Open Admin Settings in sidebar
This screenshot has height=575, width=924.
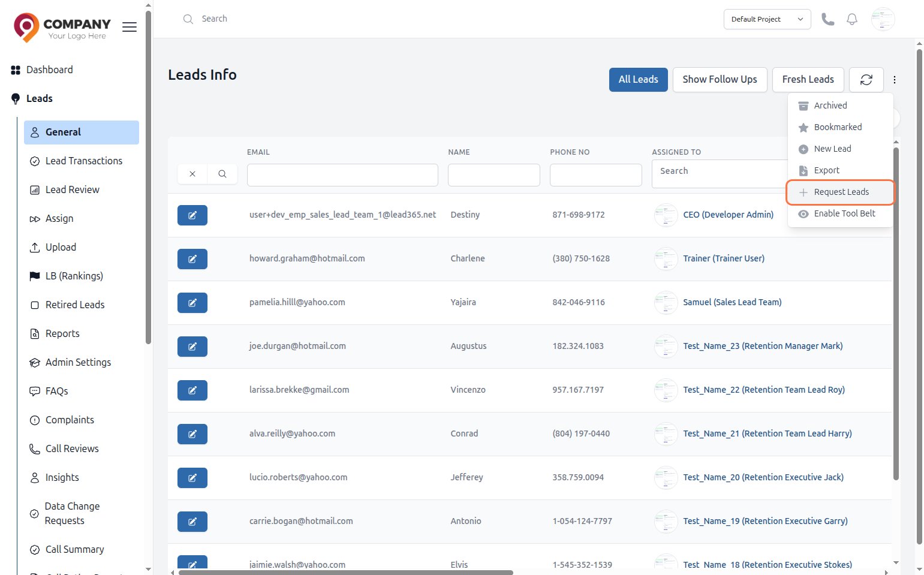tap(82, 362)
